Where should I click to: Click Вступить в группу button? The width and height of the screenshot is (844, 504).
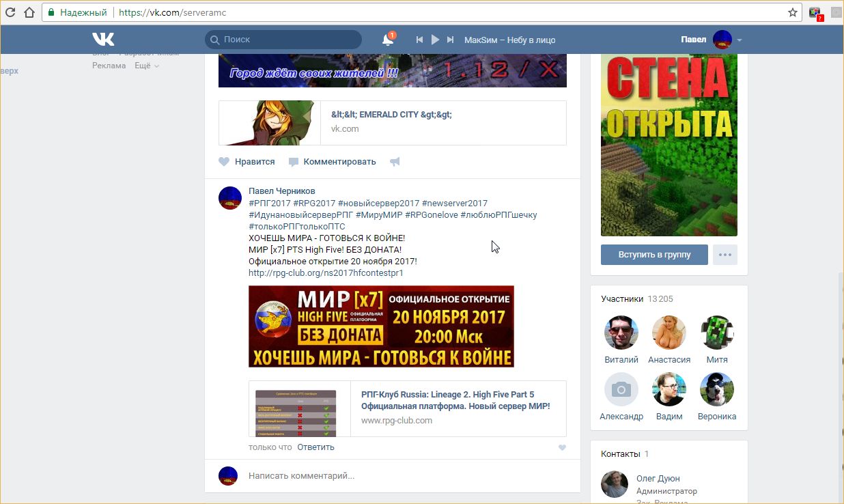pos(653,255)
